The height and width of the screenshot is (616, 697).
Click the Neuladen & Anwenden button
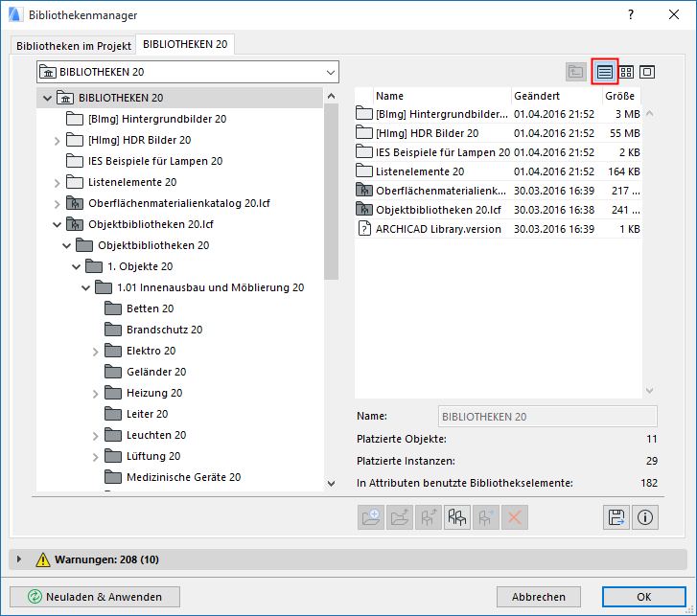click(95, 597)
